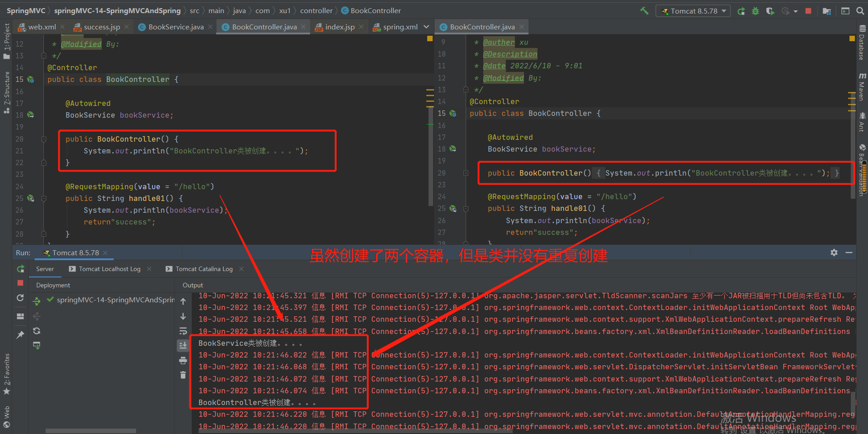
Task: Open the Tomcat 8.5.78 run configuration dropdown
Action: (693, 11)
